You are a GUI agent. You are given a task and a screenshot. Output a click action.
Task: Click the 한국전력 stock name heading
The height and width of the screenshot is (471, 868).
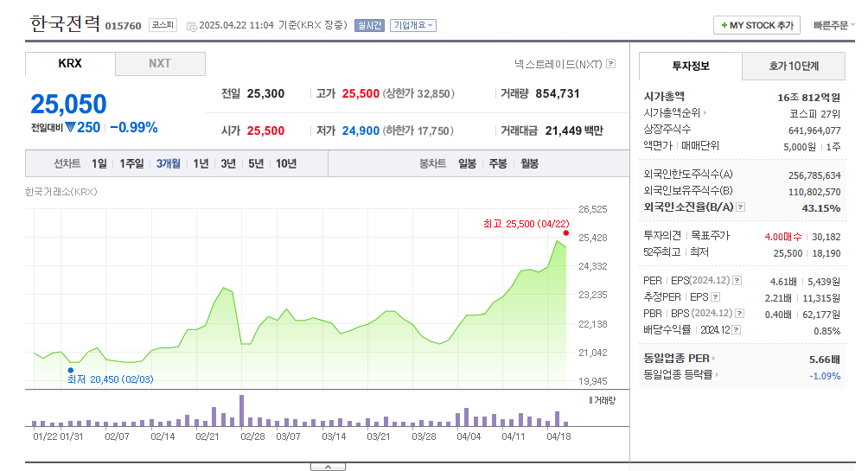pyautogui.click(x=65, y=24)
